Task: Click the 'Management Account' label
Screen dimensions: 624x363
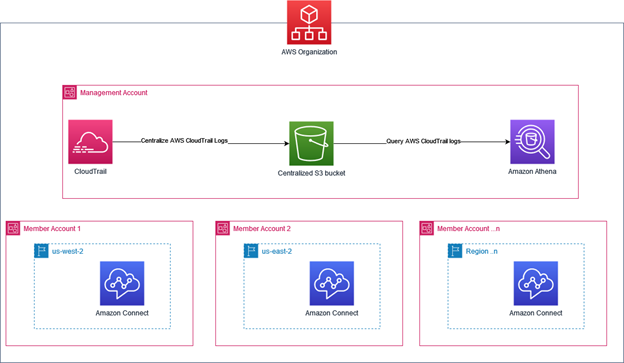Action: point(114,93)
